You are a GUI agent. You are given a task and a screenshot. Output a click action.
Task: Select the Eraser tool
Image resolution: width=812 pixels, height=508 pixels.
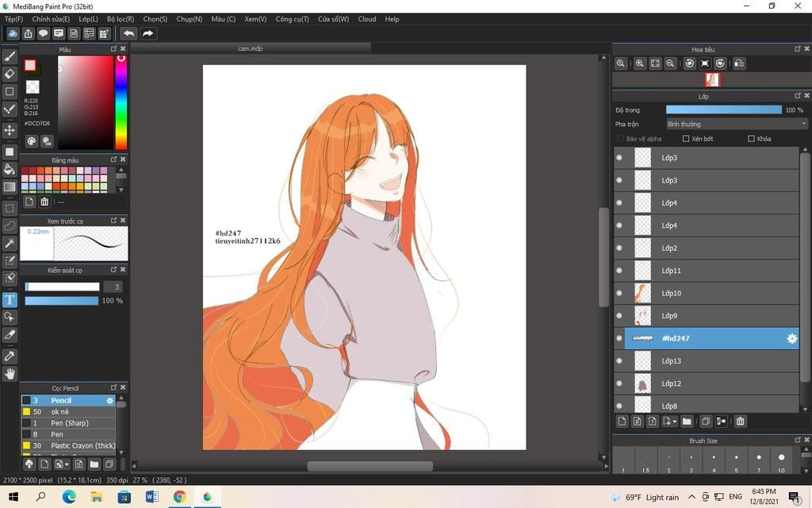click(10, 74)
